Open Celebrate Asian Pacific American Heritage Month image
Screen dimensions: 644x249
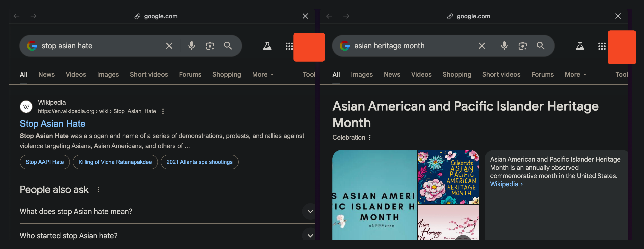tap(448, 177)
